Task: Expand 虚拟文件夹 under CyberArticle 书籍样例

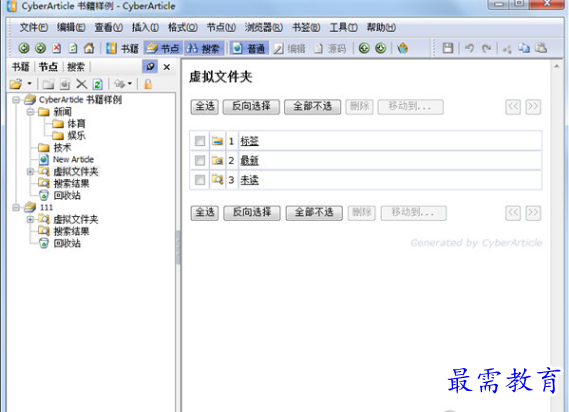Action: coord(30,171)
